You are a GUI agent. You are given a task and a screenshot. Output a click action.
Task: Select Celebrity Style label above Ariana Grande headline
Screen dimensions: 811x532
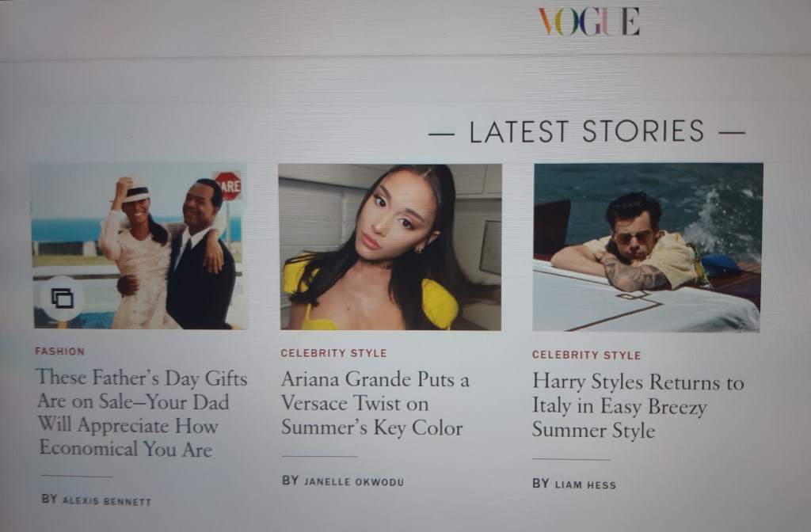point(333,353)
